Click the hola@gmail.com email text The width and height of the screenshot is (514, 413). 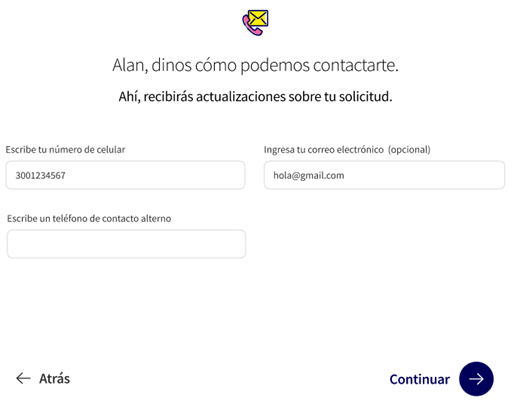coord(309,175)
